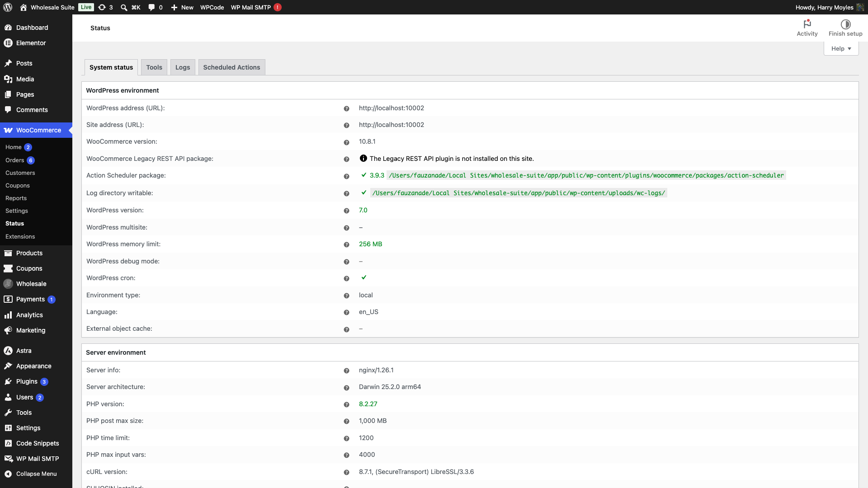This screenshot has height=488, width=868.
Task: Click help icon for External object cache
Action: pyautogui.click(x=346, y=329)
